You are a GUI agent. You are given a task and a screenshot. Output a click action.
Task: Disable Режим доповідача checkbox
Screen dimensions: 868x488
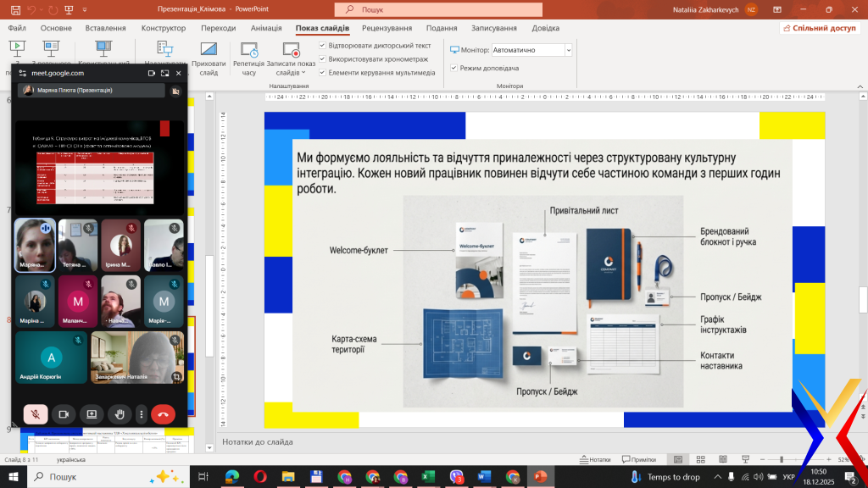(454, 68)
